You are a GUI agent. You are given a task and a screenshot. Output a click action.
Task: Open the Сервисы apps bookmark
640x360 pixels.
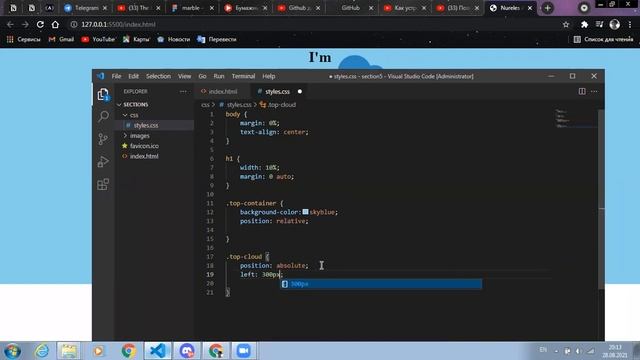(x=23, y=40)
